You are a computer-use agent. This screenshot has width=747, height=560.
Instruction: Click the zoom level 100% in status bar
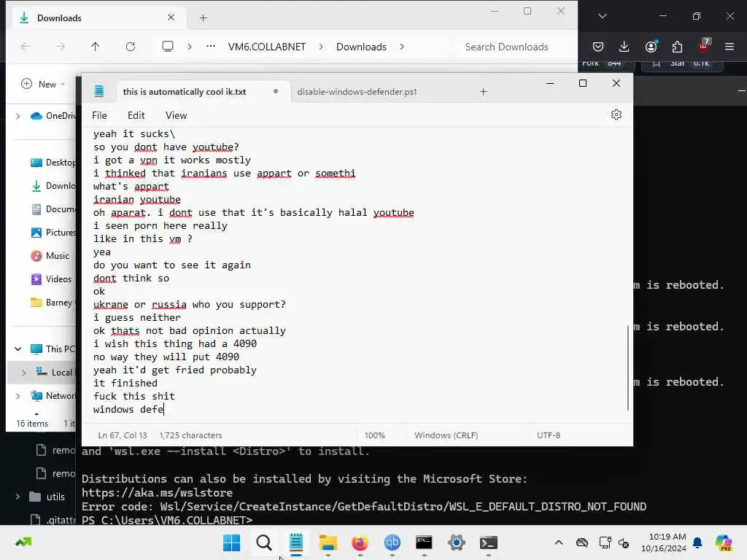[x=374, y=435]
